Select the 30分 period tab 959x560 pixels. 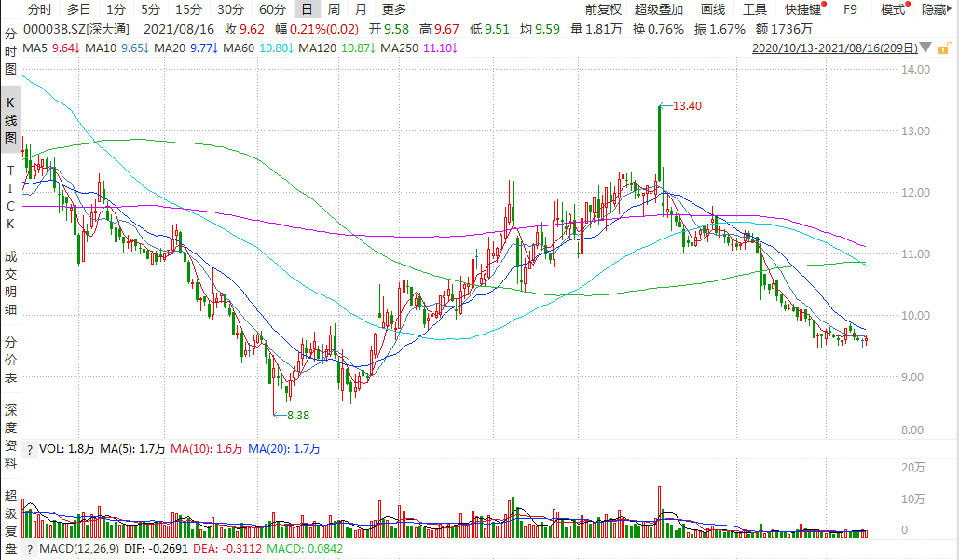click(230, 9)
